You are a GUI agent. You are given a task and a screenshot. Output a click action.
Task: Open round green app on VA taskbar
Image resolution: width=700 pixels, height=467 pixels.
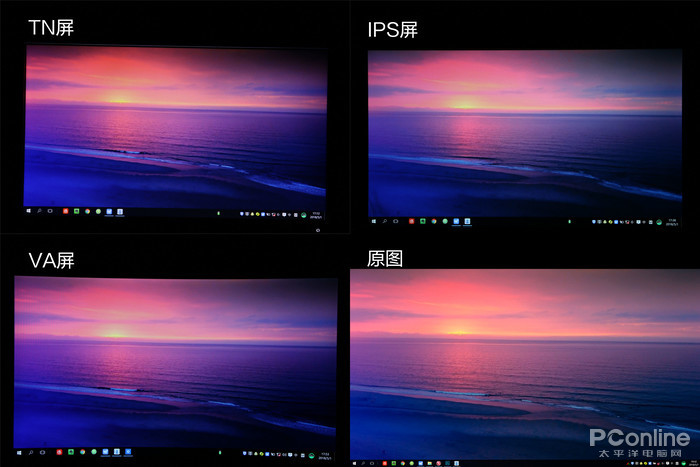(94, 452)
